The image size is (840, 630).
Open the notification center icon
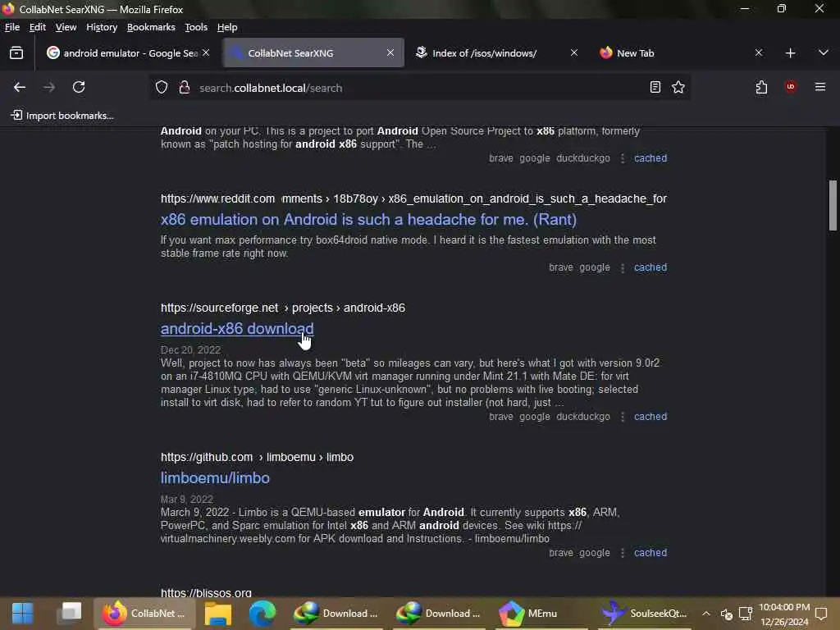coord(821,614)
